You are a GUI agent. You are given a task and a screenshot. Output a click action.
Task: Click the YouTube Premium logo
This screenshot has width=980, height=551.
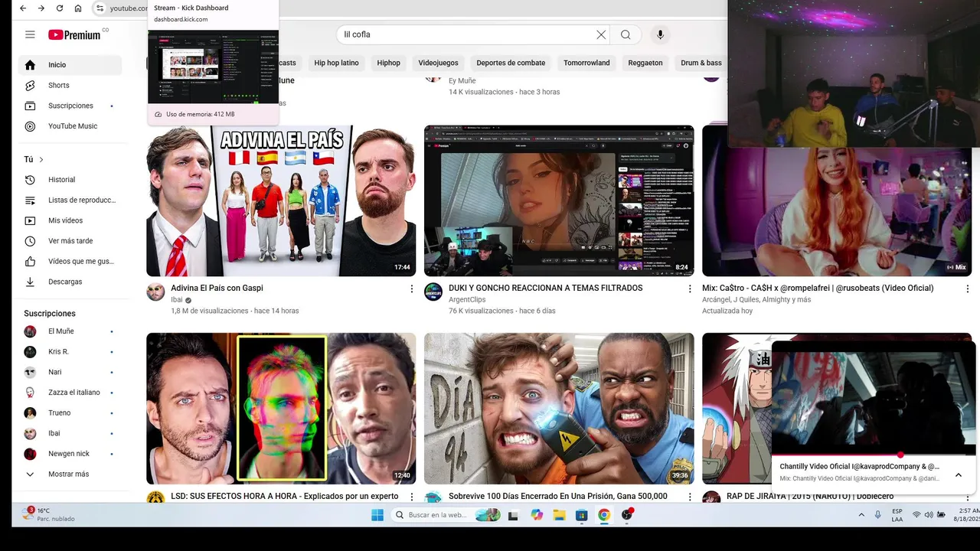(x=75, y=34)
